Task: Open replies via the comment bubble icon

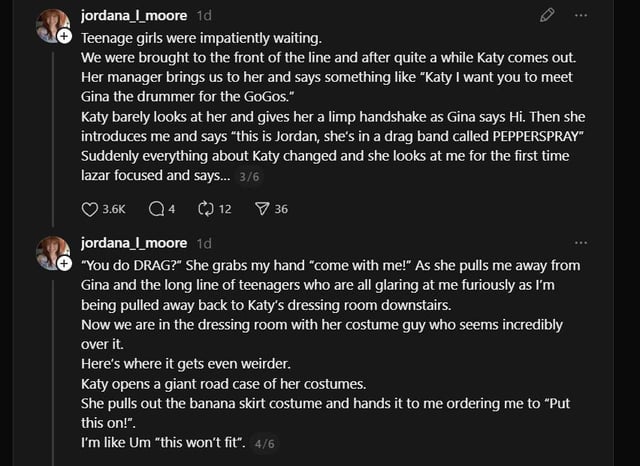Action: pos(156,209)
